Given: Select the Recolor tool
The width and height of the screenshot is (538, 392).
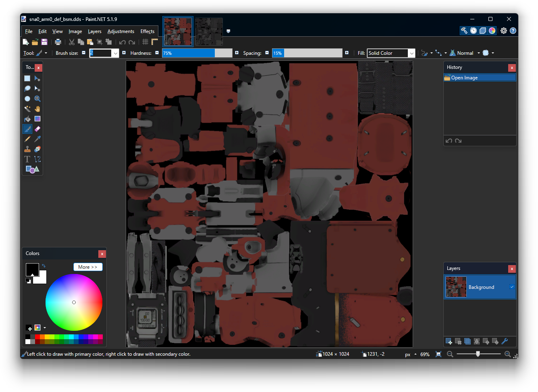Looking at the screenshot, I should tap(37, 149).
